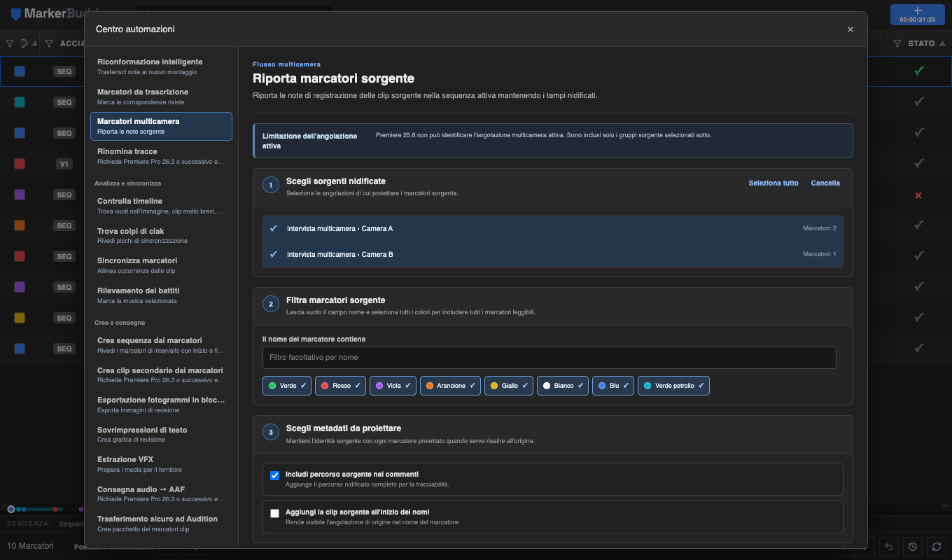Click filter icon beside ACCIA column
Image resolution: width=952 pixels, height=560 pixels.
tap(49, 43)
